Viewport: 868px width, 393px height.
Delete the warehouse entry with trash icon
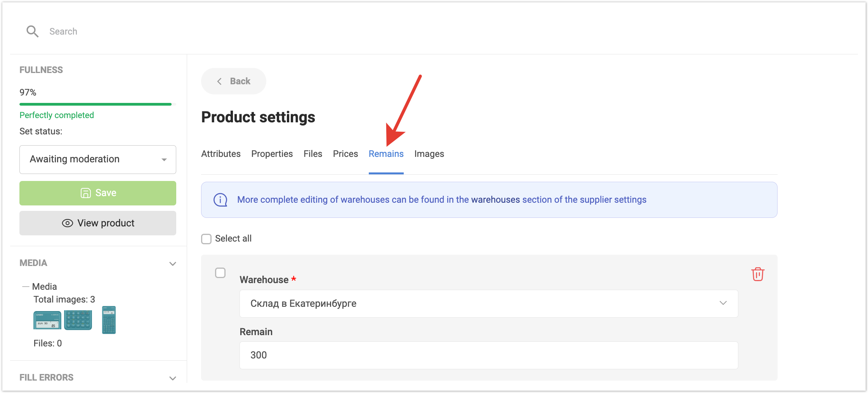(757, 274)
